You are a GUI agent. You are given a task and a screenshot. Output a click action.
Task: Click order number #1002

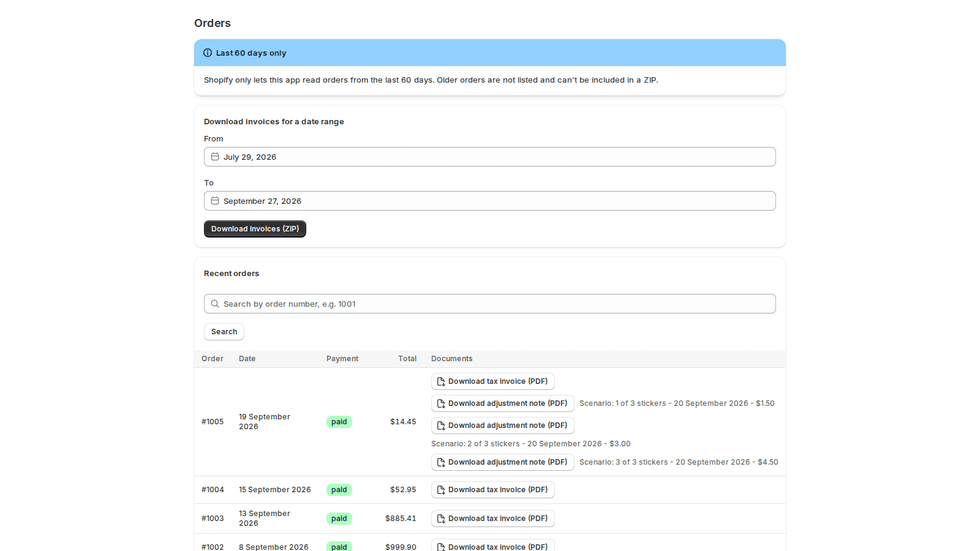(x=213, y=547)
